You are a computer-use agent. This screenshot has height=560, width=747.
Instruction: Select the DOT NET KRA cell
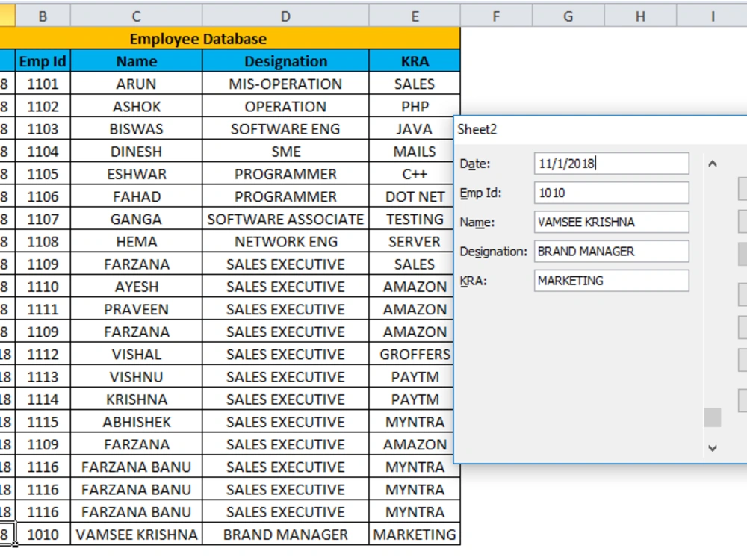tap(412, 196)
